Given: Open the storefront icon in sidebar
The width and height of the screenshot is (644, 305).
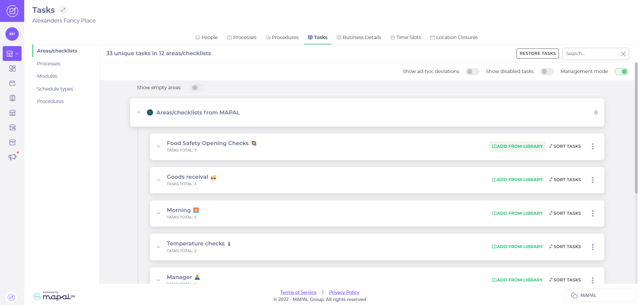Looking at the screenshot, I should coord(12,113).
